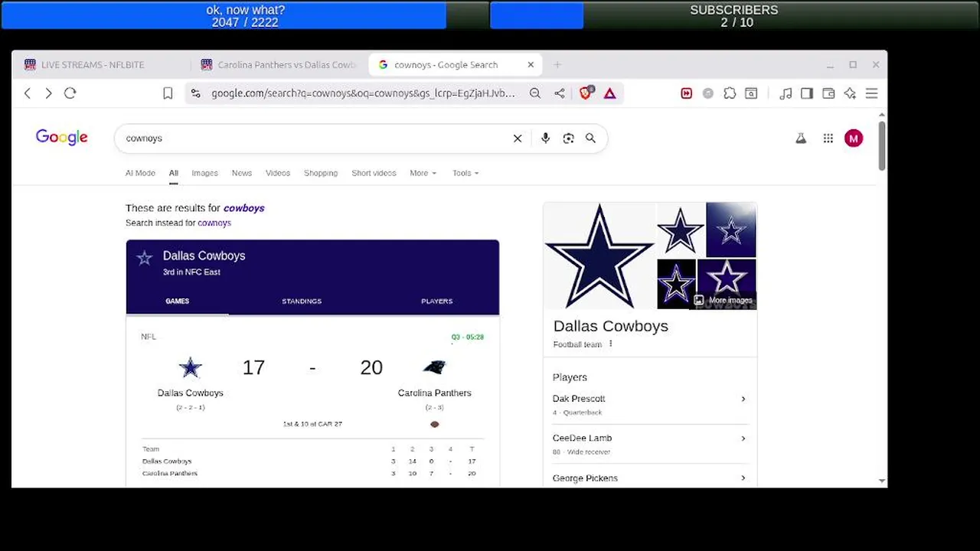This screenshot has height=551, width=980.
Task: Expand the More filters dropdown
Action: point(423,173)
